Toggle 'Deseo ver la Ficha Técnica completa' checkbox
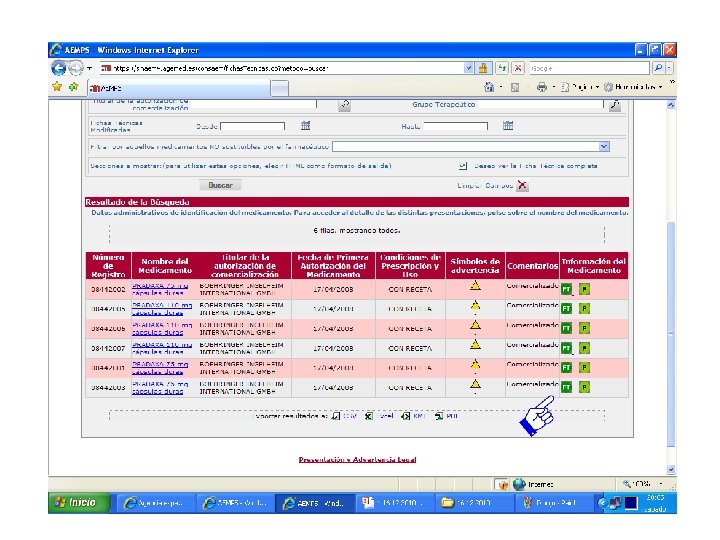 point(463,166)
